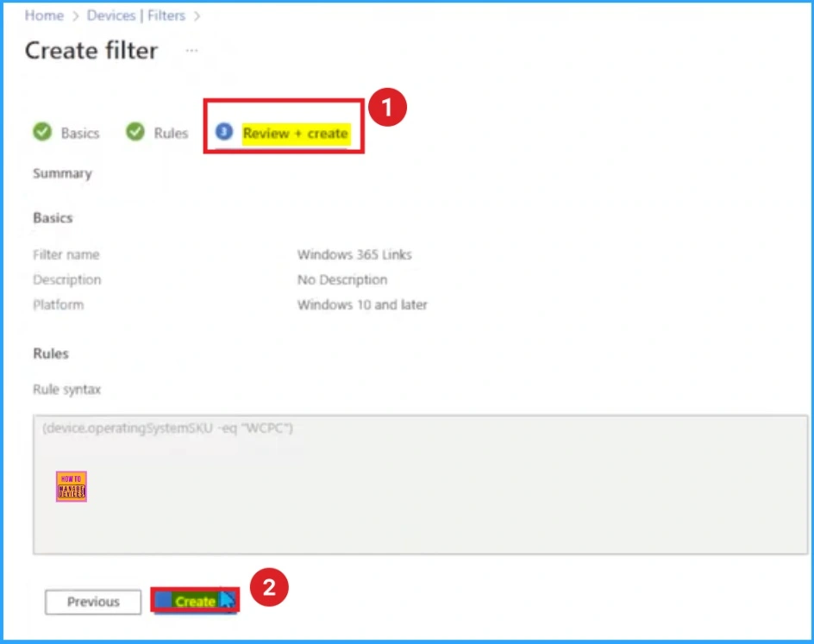
Task: Select the No Description value
Action: [342, 279]
